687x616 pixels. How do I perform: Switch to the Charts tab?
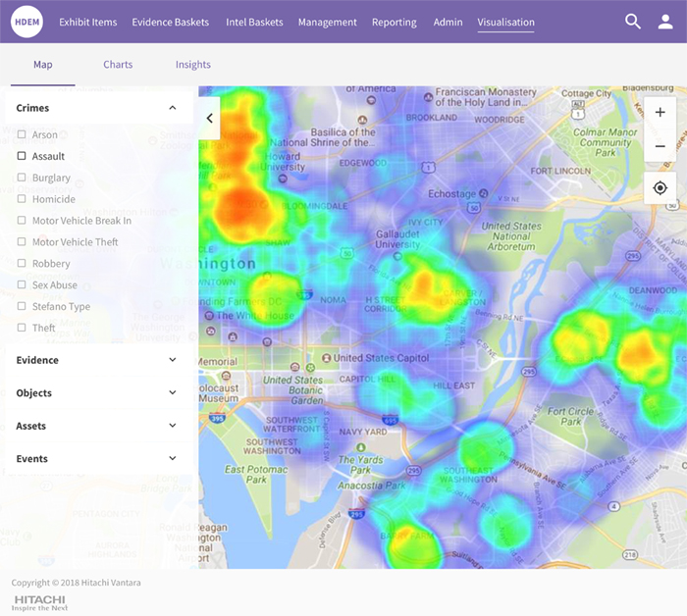pyautogui.click(x=118, y=65)
